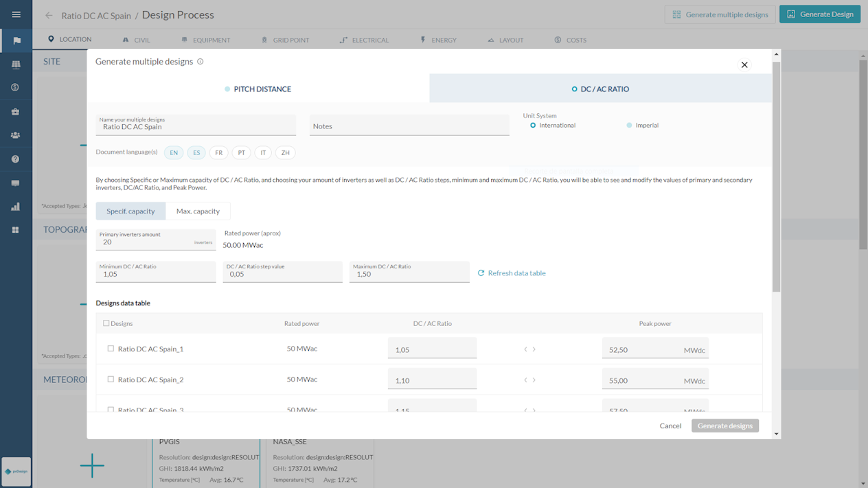Open the briefcase icon in sidebar

click(16, 111)
